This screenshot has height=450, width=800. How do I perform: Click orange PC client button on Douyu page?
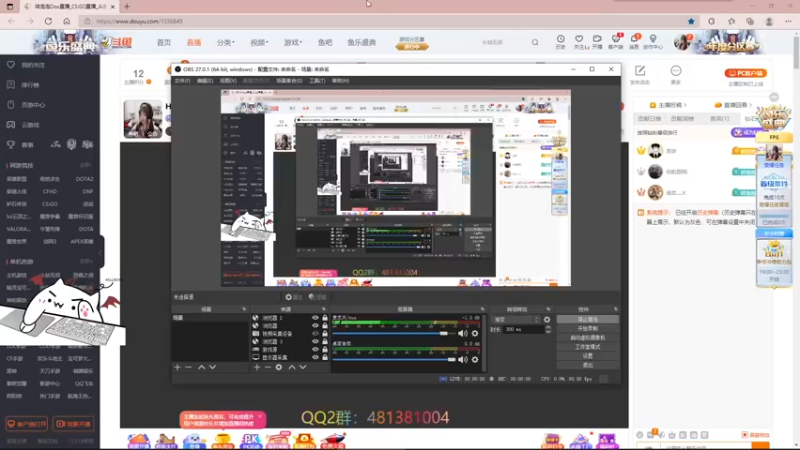[x=745, y=73]
